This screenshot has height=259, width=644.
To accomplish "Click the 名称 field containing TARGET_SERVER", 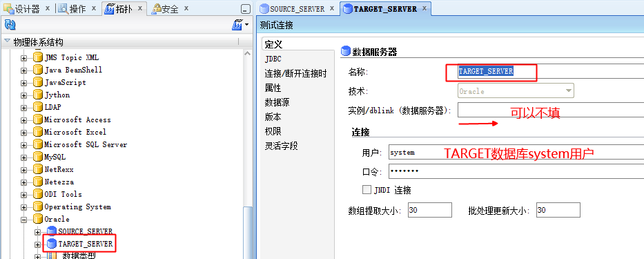I will pyautogui.click(x=550, y=72).
